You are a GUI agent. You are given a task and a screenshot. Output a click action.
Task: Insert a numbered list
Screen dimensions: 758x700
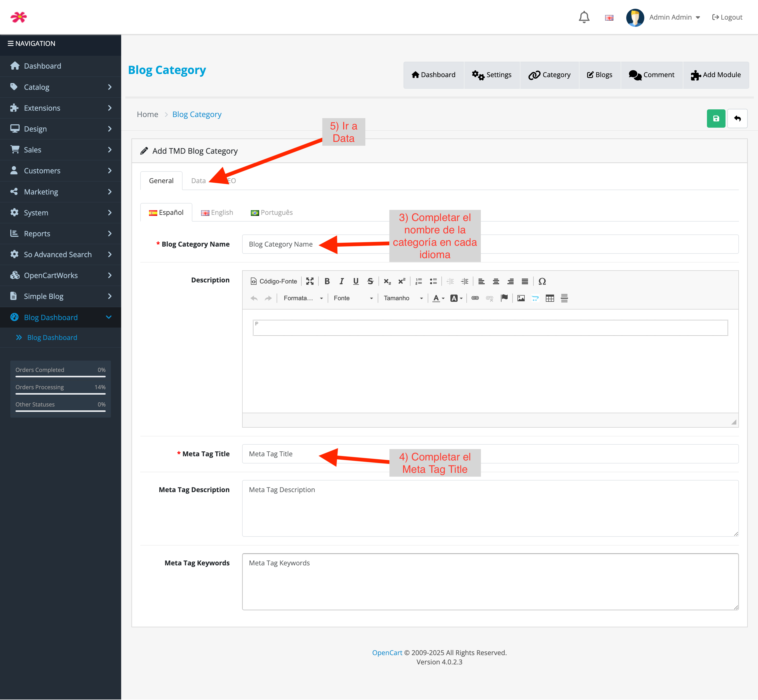(418, 281)
